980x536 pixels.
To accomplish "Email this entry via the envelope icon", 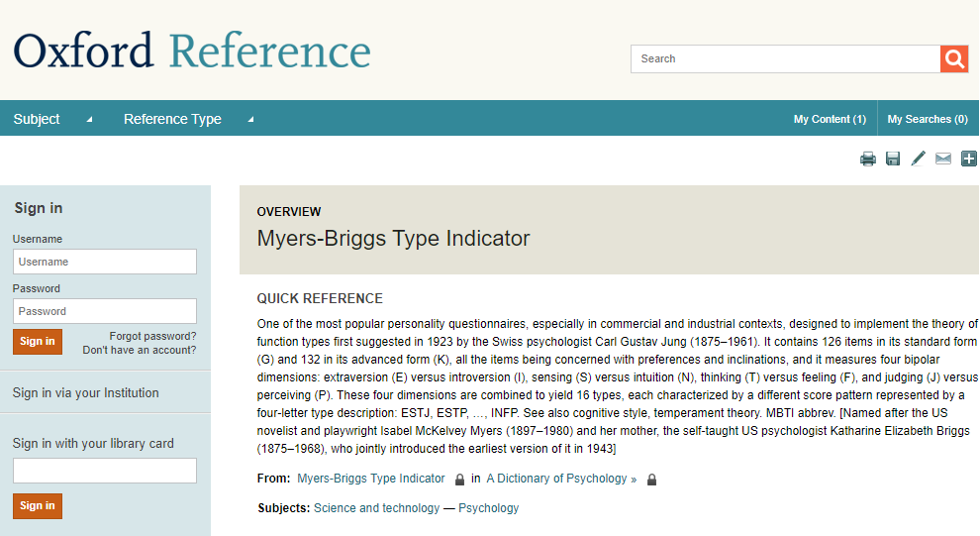I will 943,159.
